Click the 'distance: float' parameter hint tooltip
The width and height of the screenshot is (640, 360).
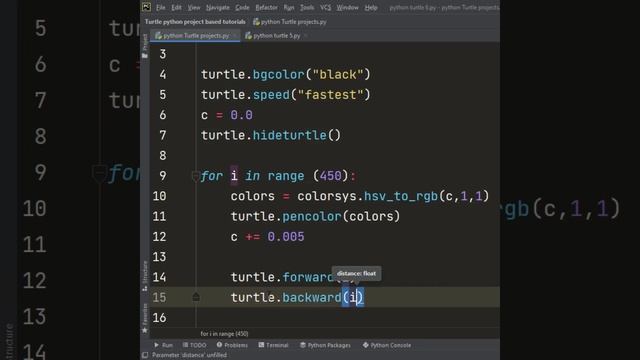(357, 273)
